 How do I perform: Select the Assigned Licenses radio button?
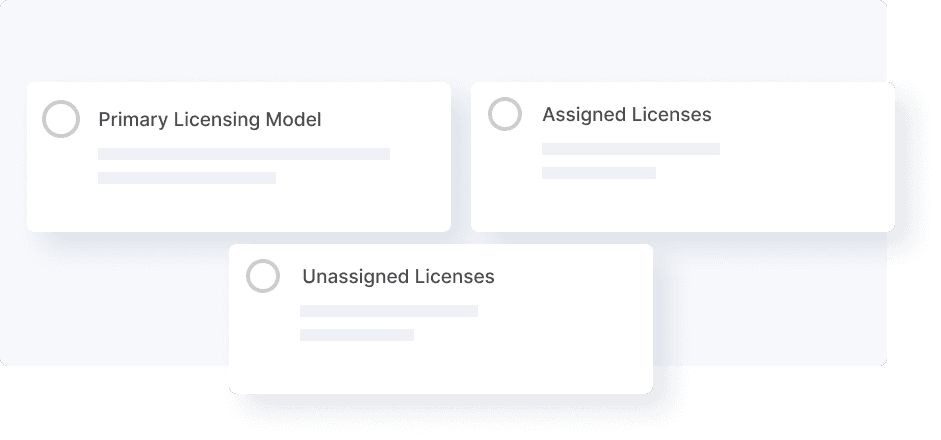coord(505,114)
